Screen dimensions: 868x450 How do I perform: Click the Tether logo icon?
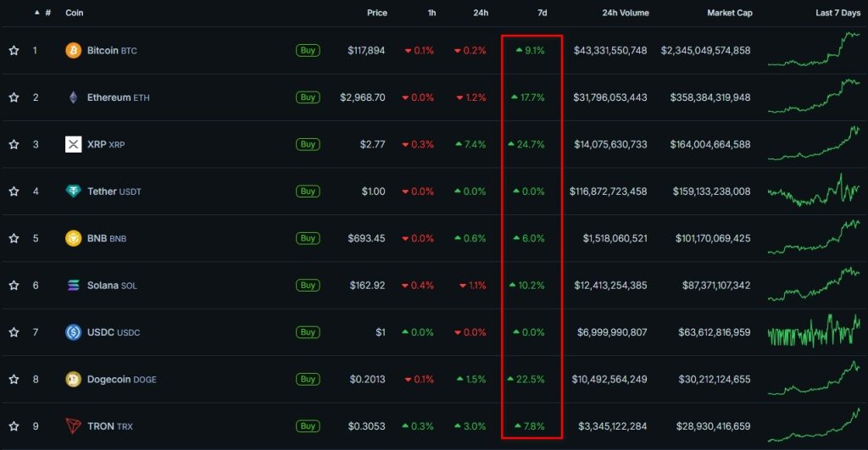click(74, 192)
